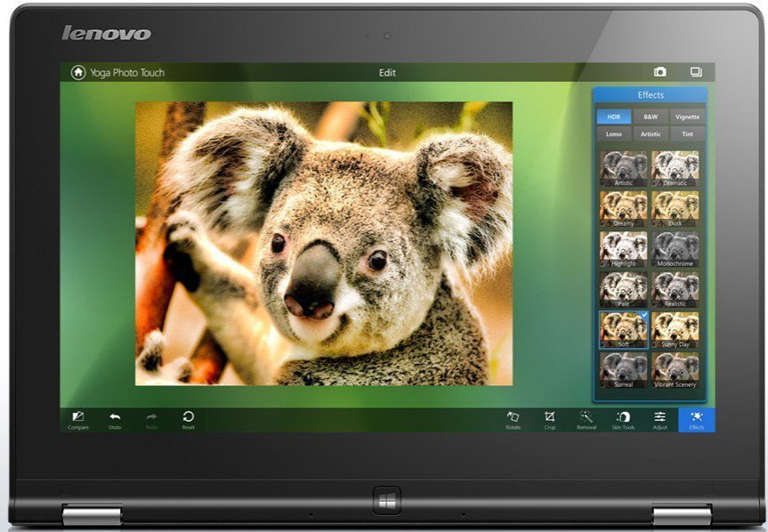The height and width of the screenshot is (532, 768).
Task: Open the camera capture icon
Action: click(660, 72)
